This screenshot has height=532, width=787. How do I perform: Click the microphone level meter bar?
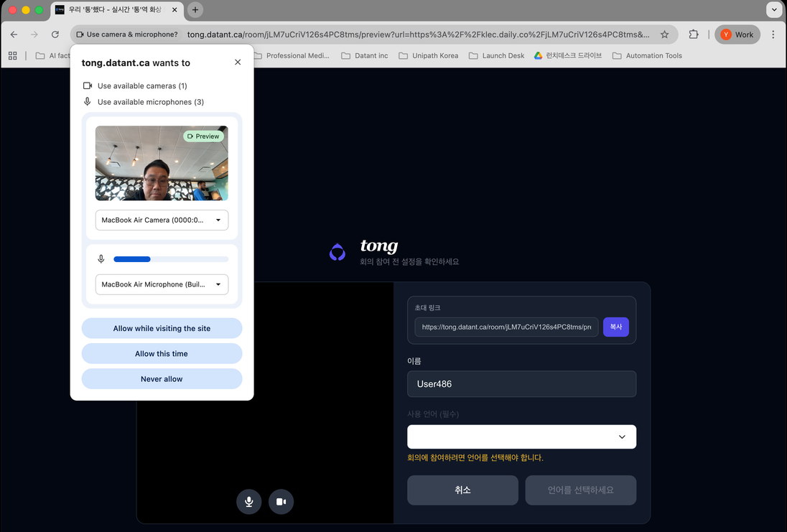(x=171, y=259)
